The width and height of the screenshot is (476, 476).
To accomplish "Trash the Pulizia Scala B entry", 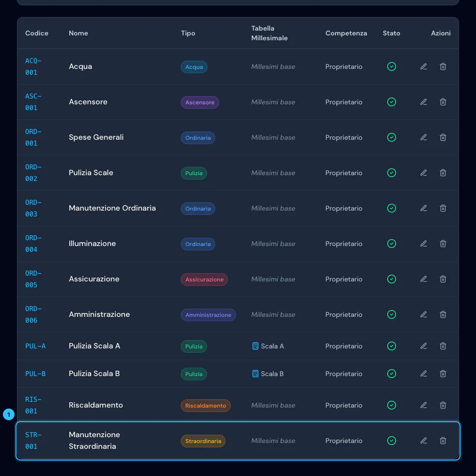I will click(x=443, y=374).
